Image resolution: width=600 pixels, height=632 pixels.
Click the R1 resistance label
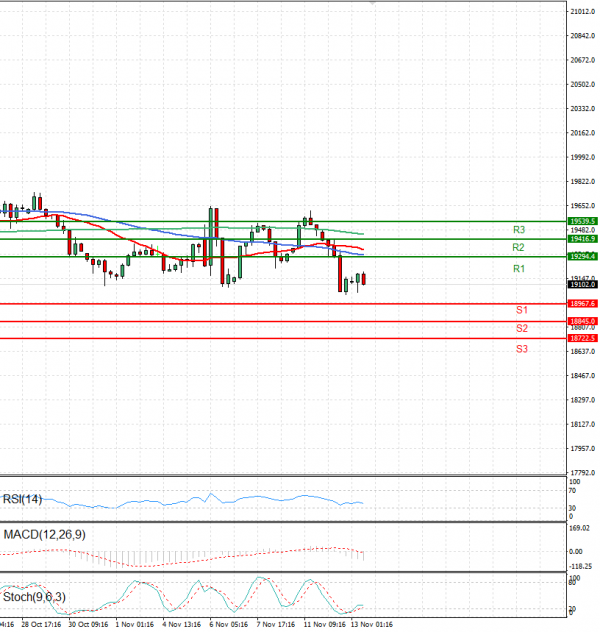pyautogui.click(x=519, y=269)
